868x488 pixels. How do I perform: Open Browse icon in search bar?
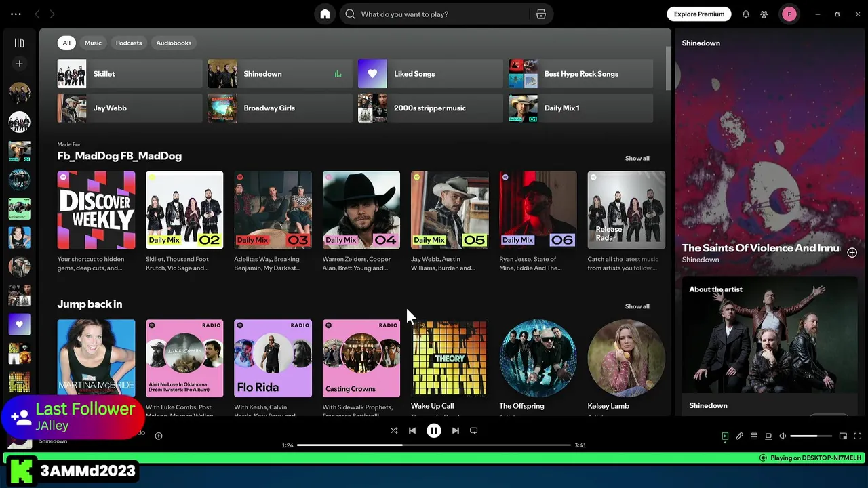[x=541, y=14]
